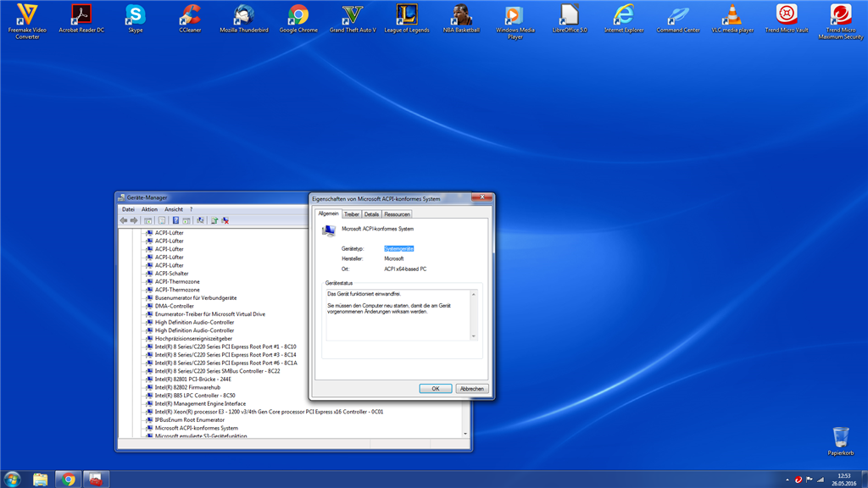Select the Skype desktop icon

(136, 19)
